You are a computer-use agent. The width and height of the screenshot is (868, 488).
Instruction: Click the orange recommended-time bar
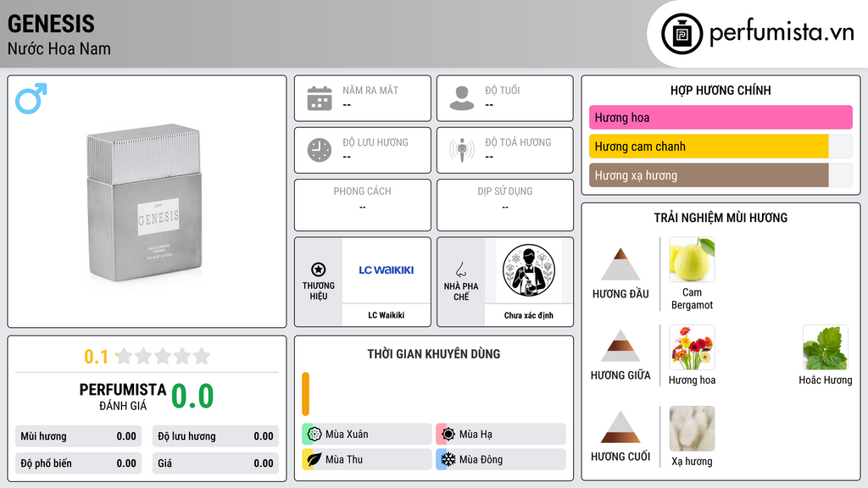[x=305, y=394]
